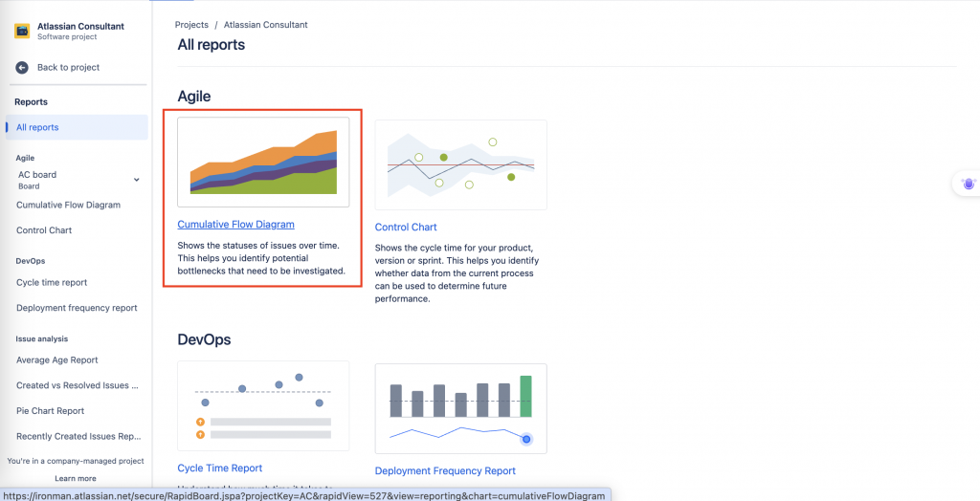Select All reports in the sidebar
The height and width of the screenshot is (501, 980).
(x=77, y=127)
